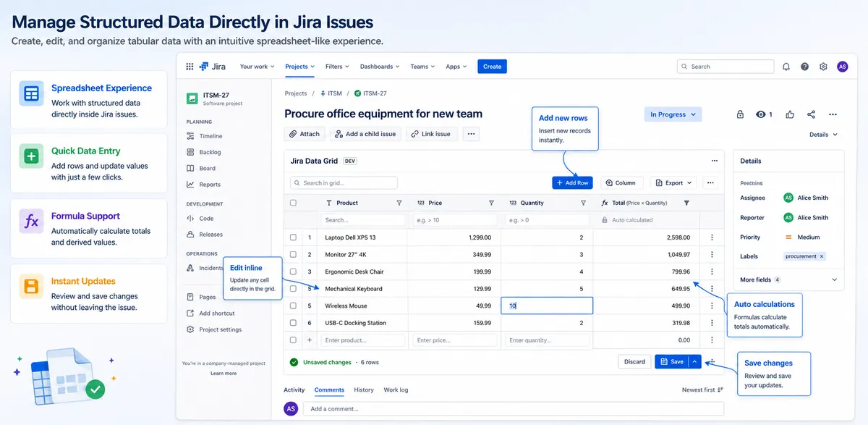
Task: Discard unsaved changes
Action: 634,362
